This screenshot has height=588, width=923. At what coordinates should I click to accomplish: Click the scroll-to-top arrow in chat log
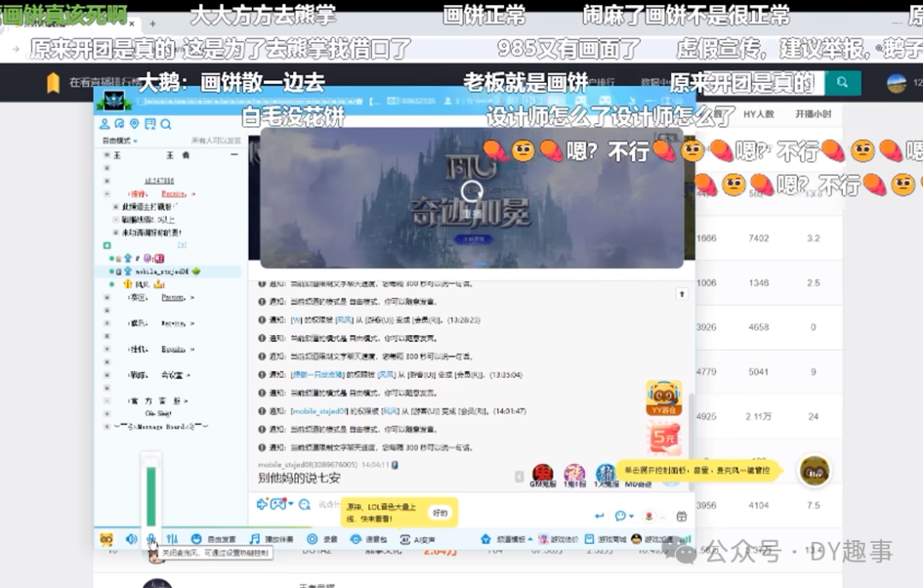pos(682,294)
